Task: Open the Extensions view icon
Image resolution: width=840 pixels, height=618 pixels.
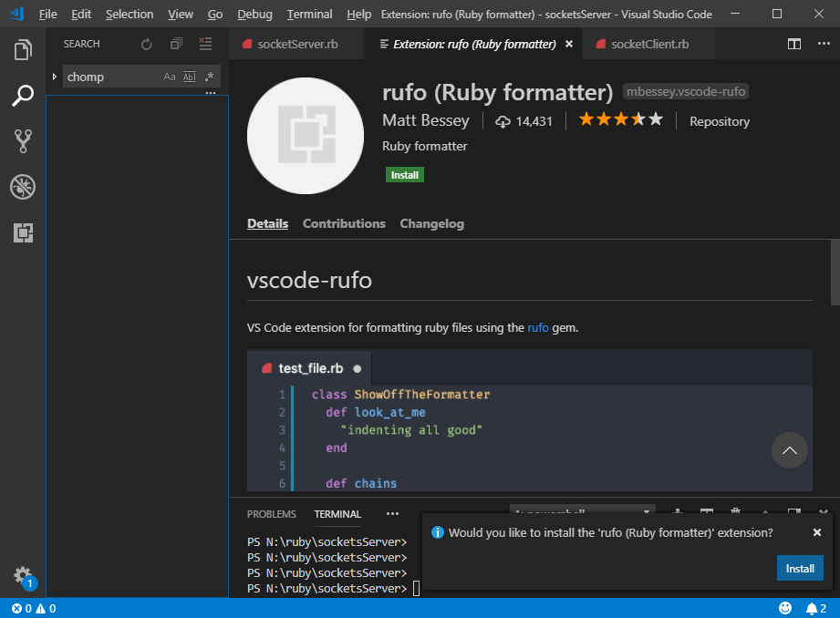Action: pyautogui.click(x=23, y=233)
